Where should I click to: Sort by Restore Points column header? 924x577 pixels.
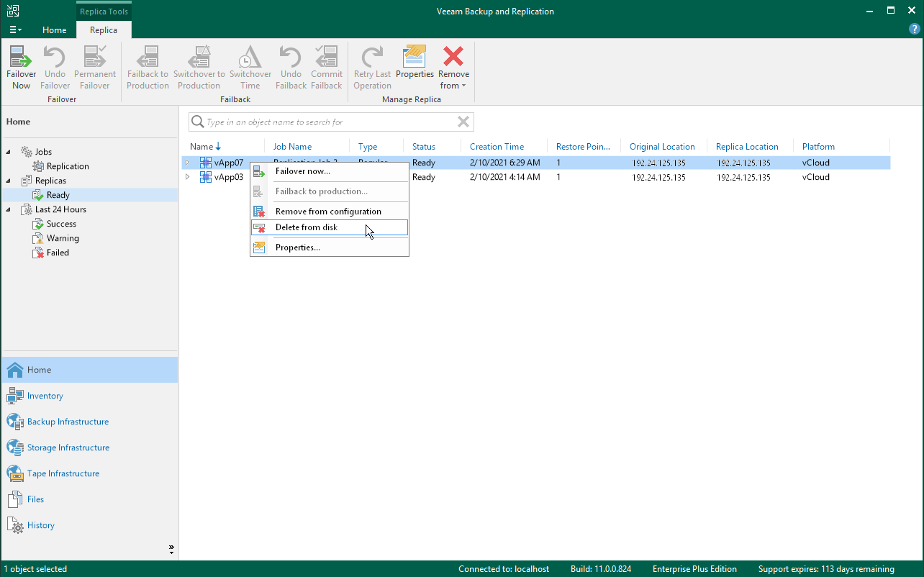(x=584, y=147)
